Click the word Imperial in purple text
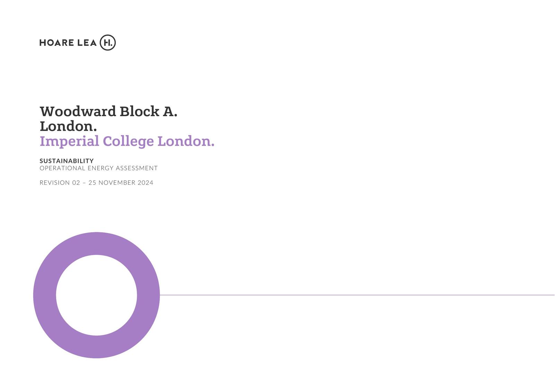 [69, 141]
